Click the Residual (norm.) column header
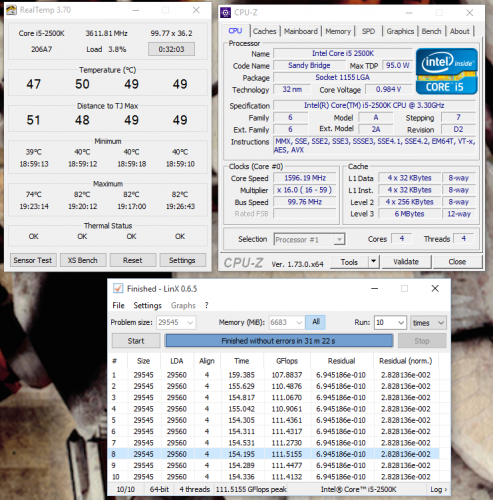The image size is (493, 500). point(405,361)
